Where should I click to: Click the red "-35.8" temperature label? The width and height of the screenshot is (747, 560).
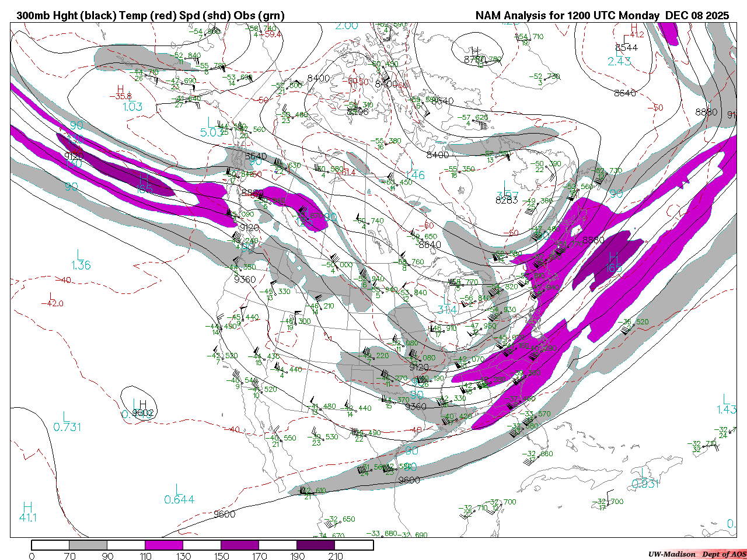[x=120, y=96]
